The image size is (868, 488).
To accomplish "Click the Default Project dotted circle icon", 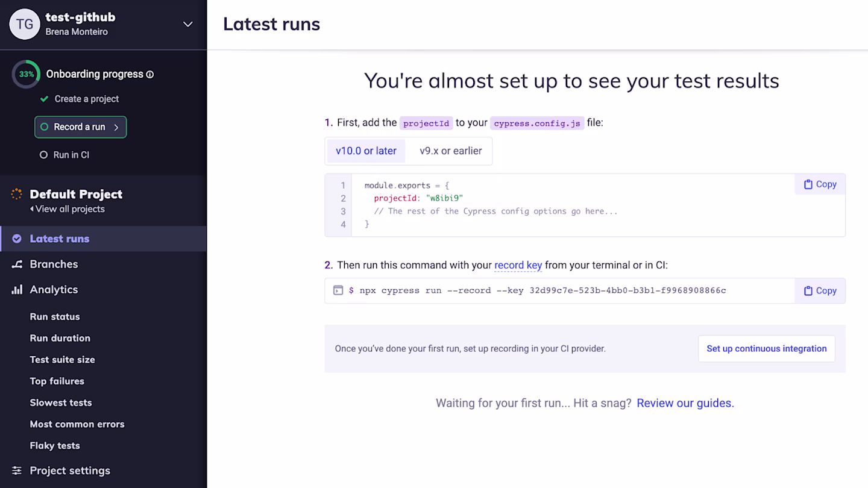I will 17,194.
